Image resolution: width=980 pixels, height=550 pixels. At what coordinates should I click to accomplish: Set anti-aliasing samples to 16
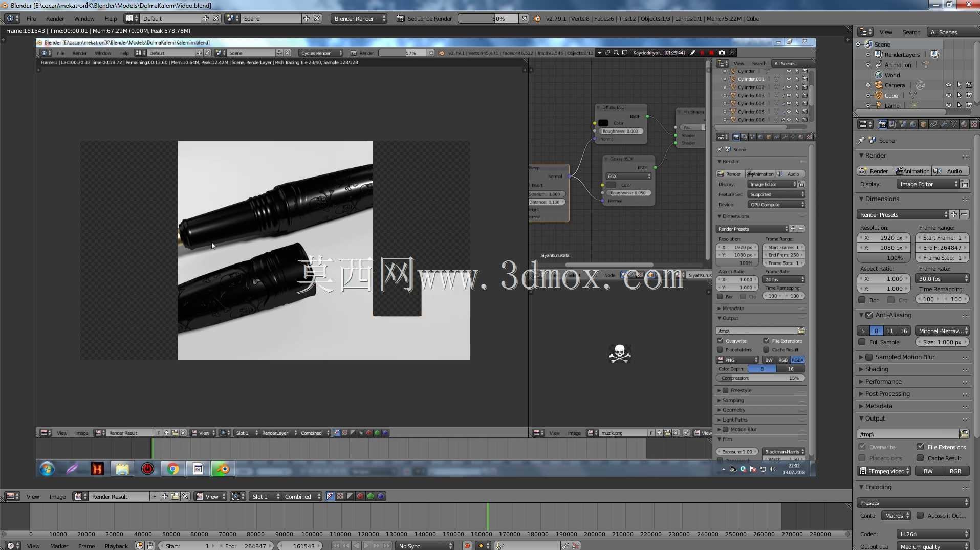[x=904, y=331]
